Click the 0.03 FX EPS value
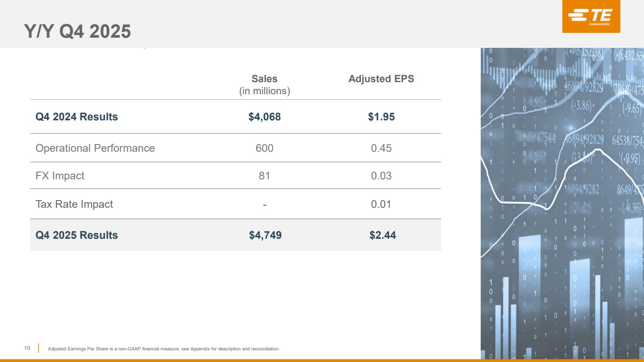644x362 pixels. 381,175
